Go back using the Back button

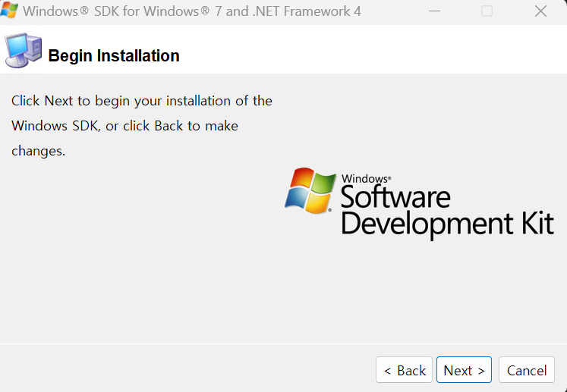404,369
